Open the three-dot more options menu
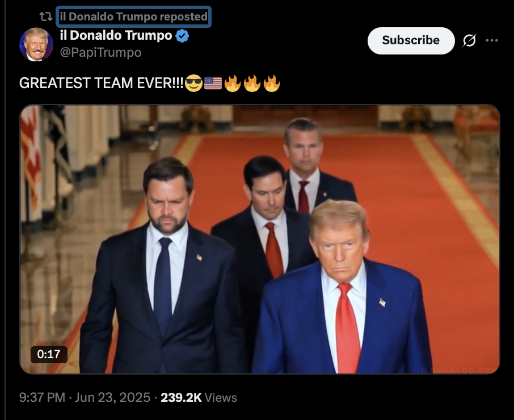 (492, 40)
